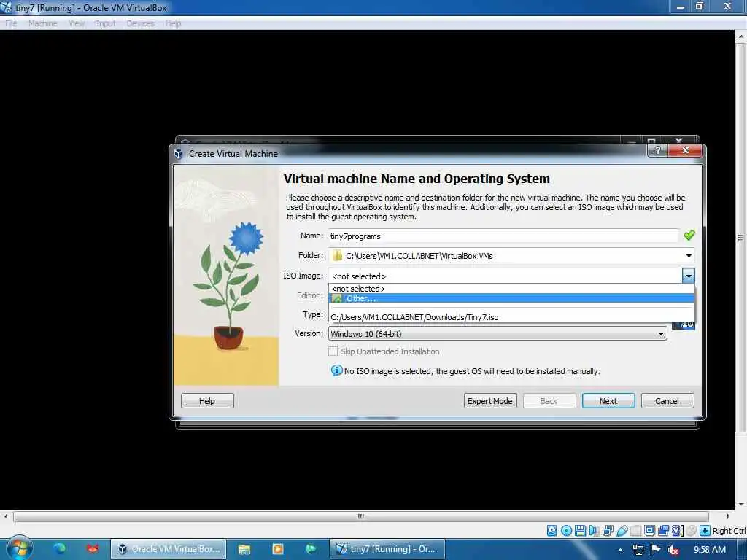Open the media player taskbar icon
The image size is (747, 560).
pyautogui.click(x=277, y=549)
